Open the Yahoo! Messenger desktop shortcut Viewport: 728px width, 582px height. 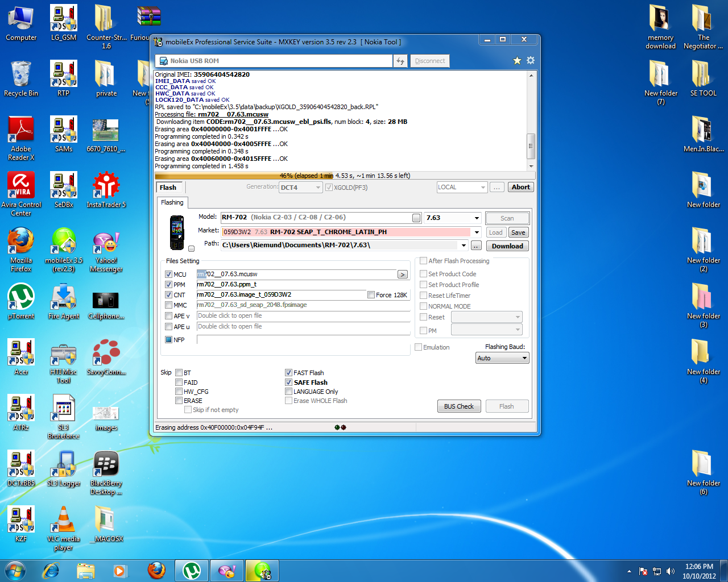[106, 250]
